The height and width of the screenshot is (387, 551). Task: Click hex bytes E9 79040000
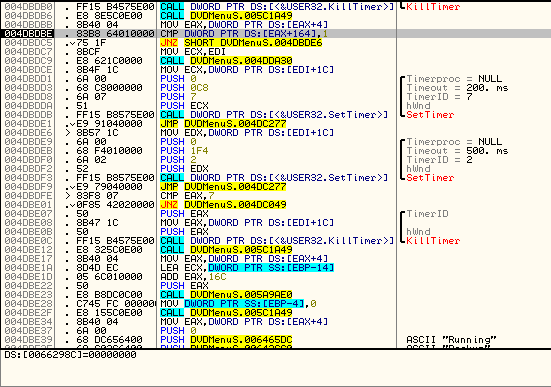109,187
